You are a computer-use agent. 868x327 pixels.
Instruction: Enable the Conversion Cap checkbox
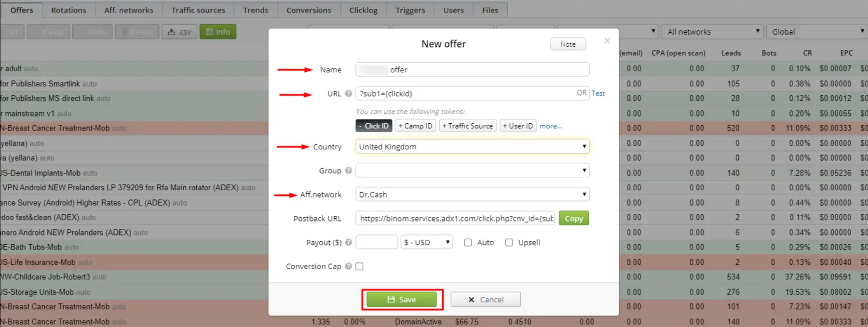click(359, 266)
